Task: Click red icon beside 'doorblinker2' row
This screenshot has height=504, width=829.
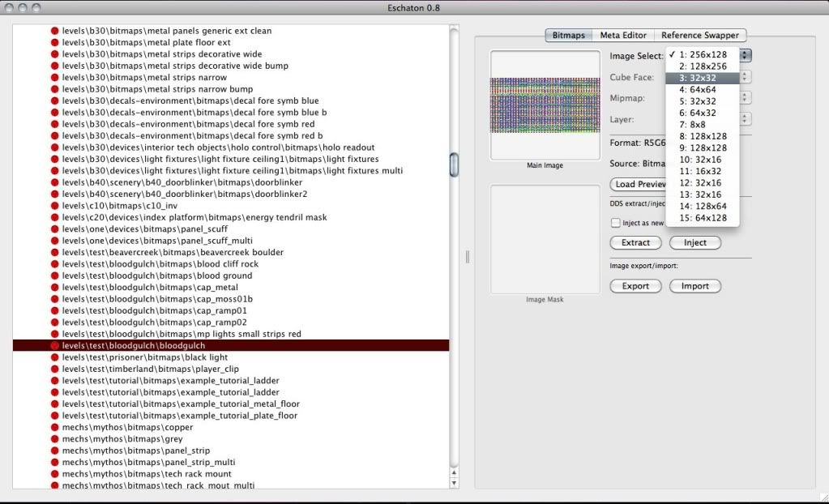Action: (54, 194)
